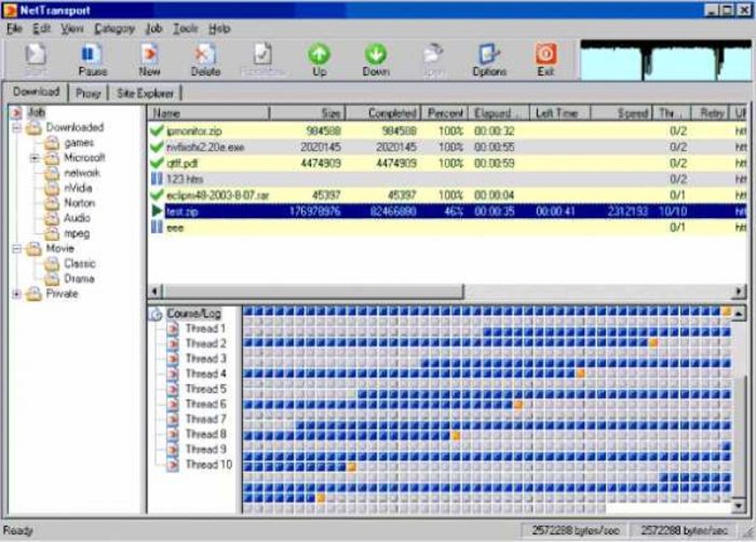
Task: Open the Course/Log node
Action: tap(193, 314)
